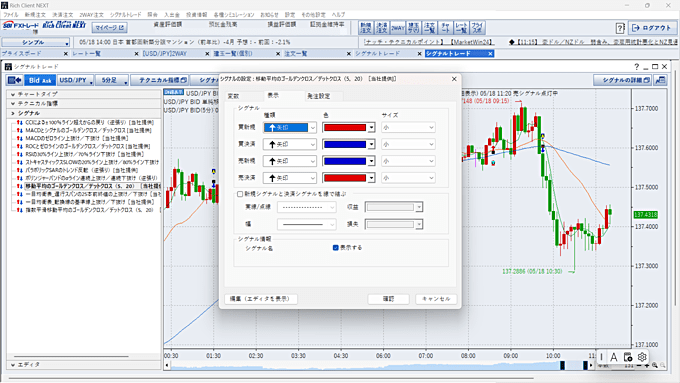
Task: Click the screenshot capture icon in the floating toolbar
Action: tap(628, 357)
